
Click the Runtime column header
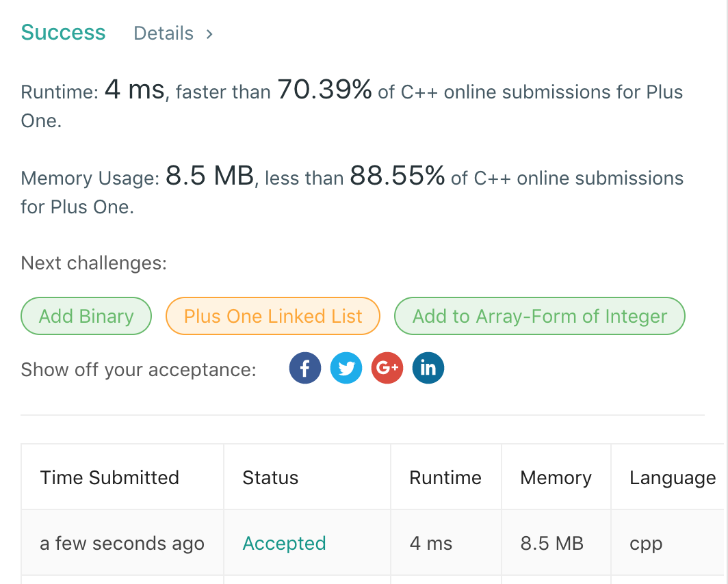click(x=445, y=477)
